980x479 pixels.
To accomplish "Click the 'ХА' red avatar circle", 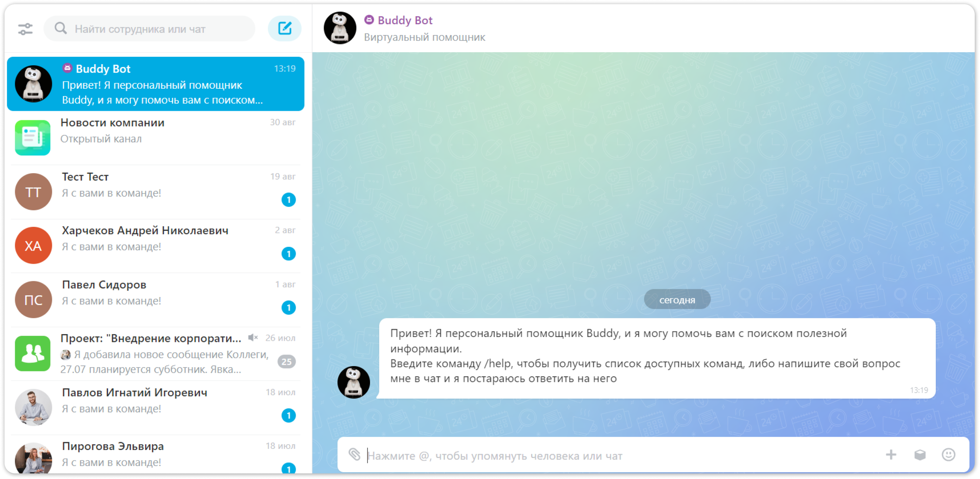I will [33, 246].
